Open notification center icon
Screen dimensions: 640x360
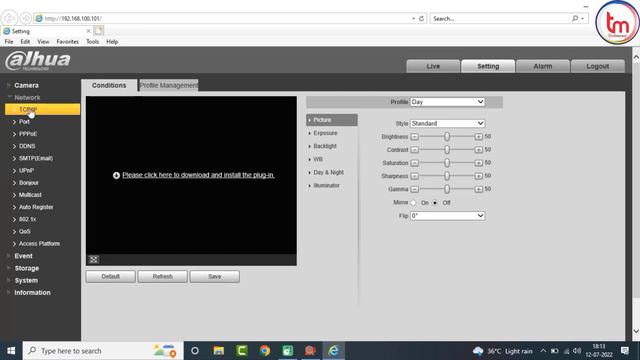(624, 351)
